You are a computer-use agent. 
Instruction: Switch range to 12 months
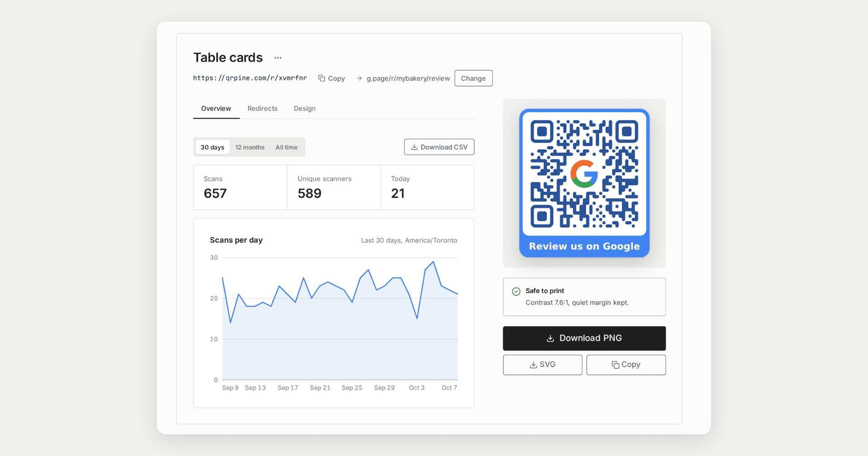pyautogui.click(x=250, y=147)
